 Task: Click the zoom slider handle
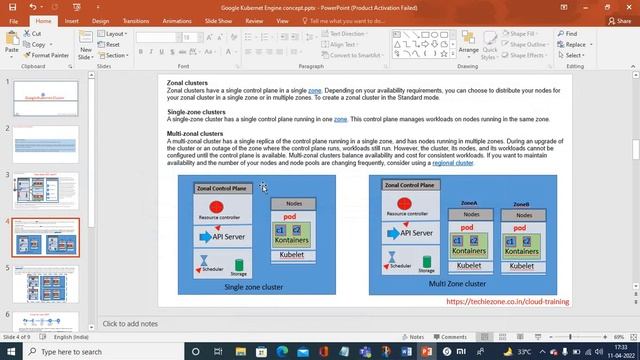pyautogui.click(x=570, y=337)
